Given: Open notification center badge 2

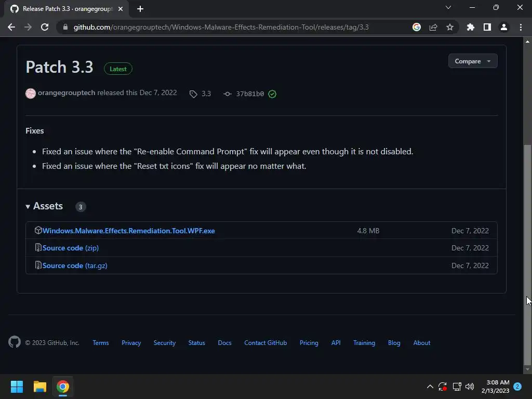Looking at the screenshot, I should pyautogui.click(x=517, y=387).
